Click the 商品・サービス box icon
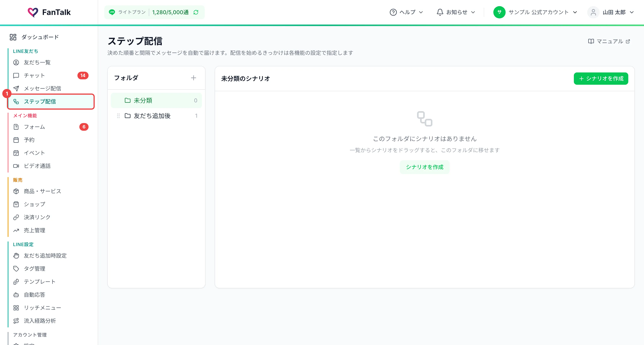Screen dimensions: 644x345 click(x=16, y=191)
